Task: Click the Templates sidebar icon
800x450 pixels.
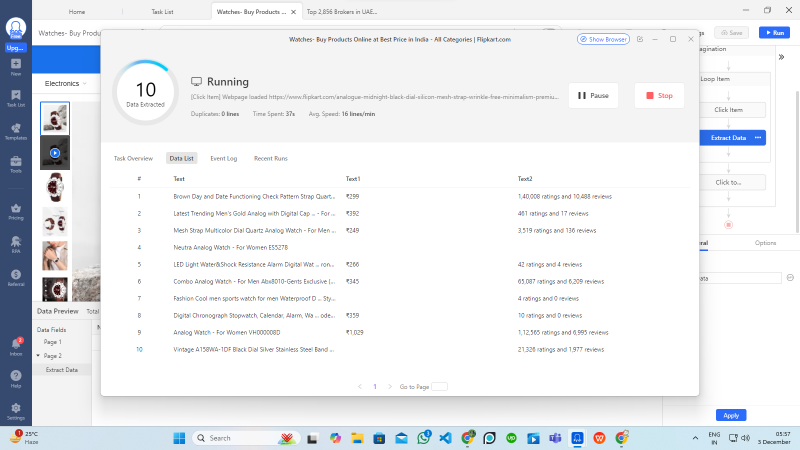Action: [15, 131]
